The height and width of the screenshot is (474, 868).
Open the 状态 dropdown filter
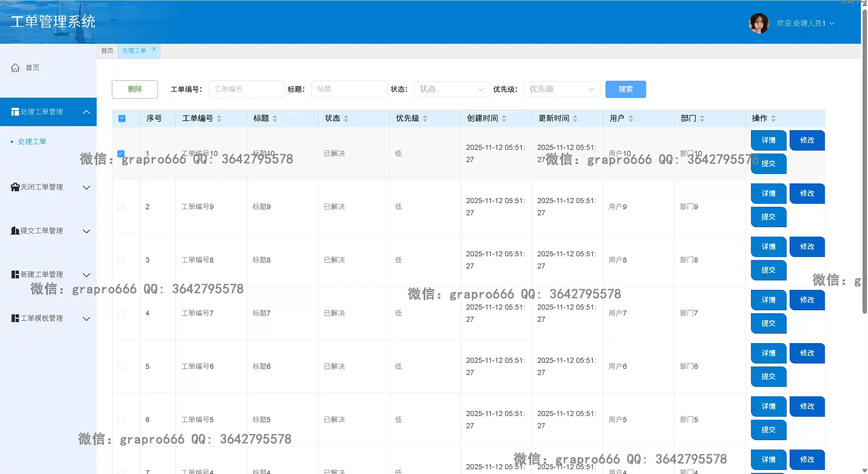(x=451, y=89)
